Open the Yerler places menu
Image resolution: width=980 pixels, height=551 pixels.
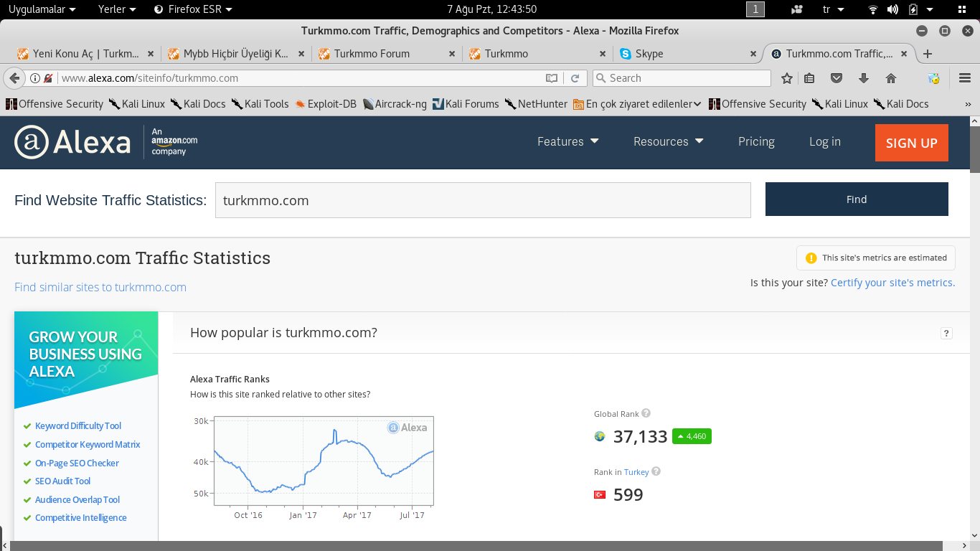click(x=117, y=9)
